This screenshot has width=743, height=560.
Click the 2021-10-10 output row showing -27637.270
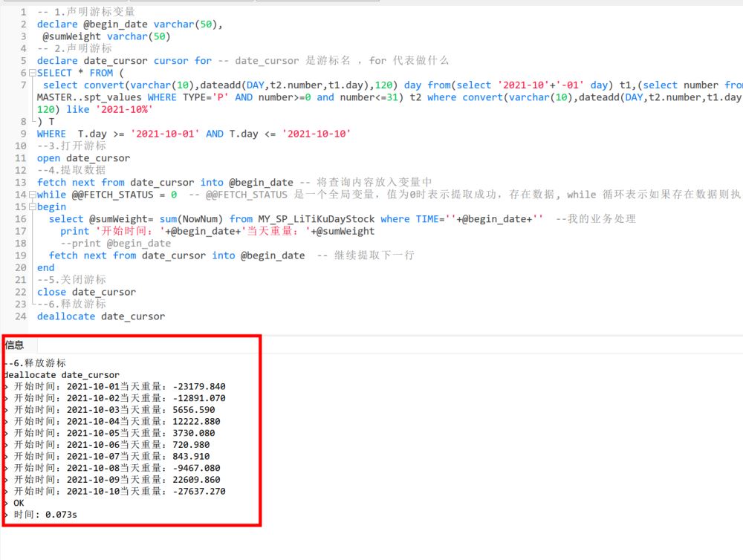pyautogui.click(x=119, y=492)
